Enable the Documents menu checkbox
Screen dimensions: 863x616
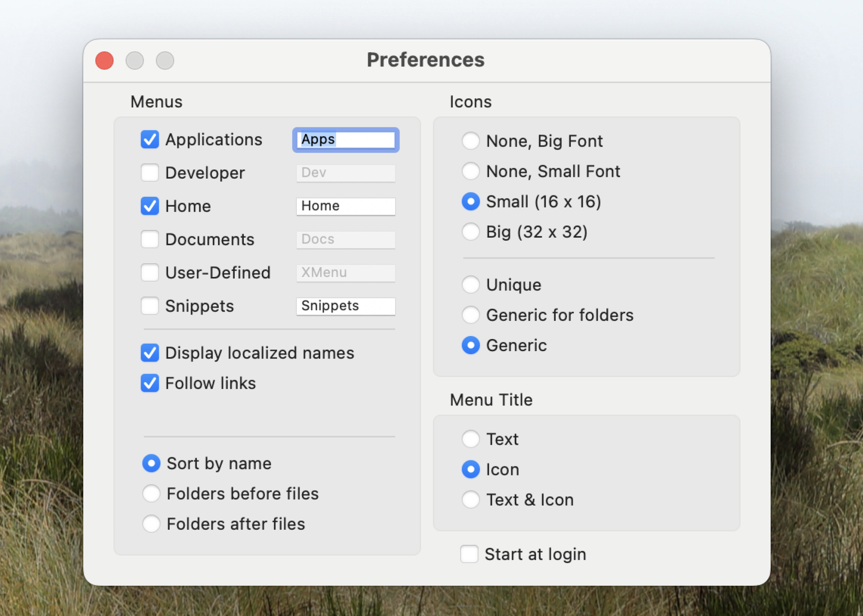coord(150,239)
